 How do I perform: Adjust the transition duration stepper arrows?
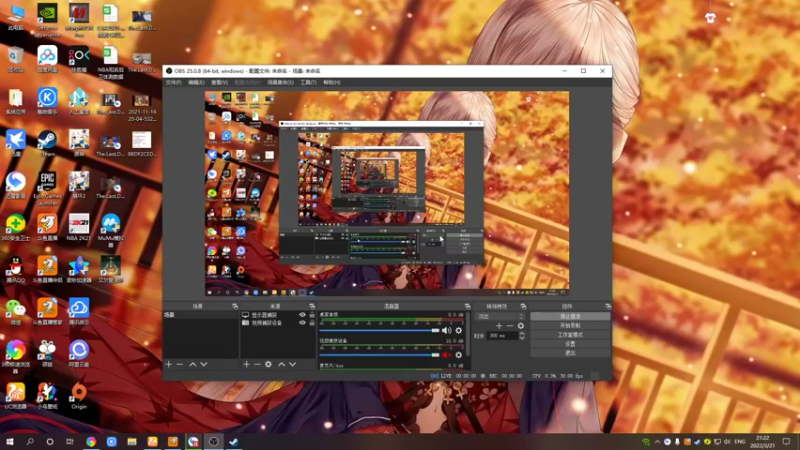(521, 336)
